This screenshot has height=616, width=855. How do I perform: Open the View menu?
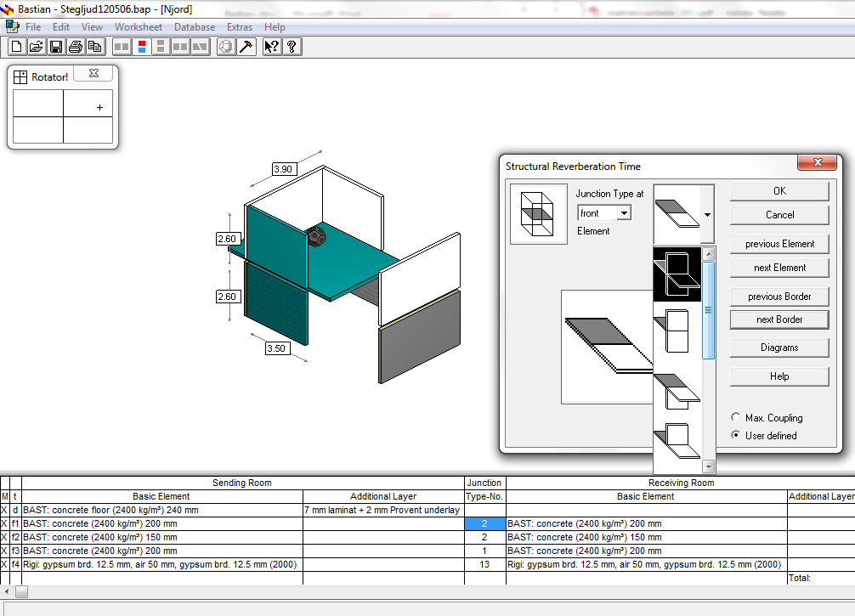click(92, 26)
